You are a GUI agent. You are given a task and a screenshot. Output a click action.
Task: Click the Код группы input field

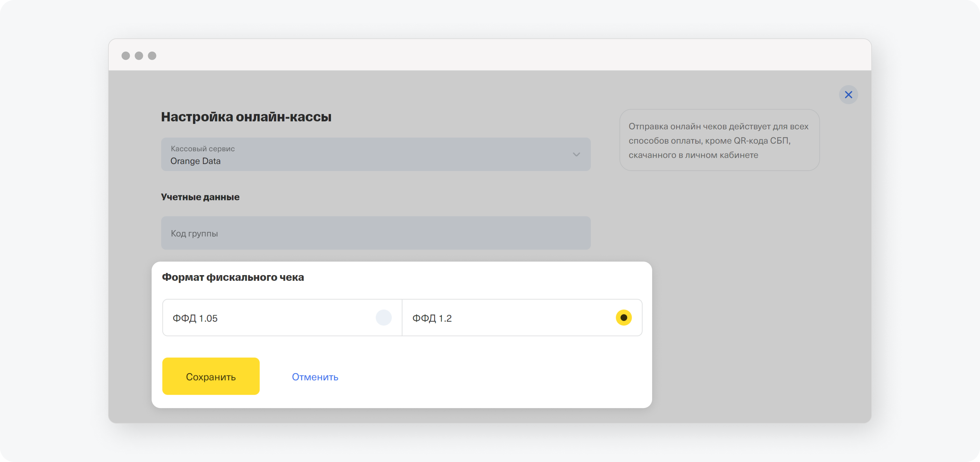click(376, 233)
